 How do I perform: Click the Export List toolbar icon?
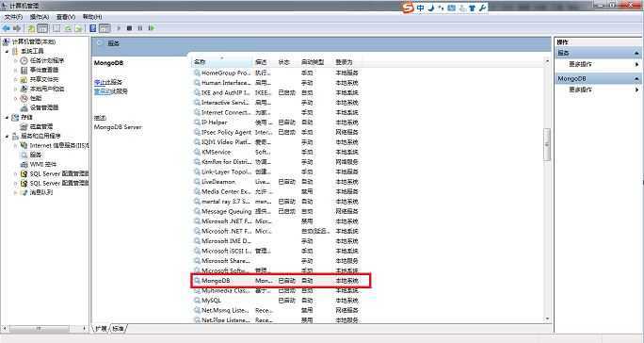[x=78, y=28]
